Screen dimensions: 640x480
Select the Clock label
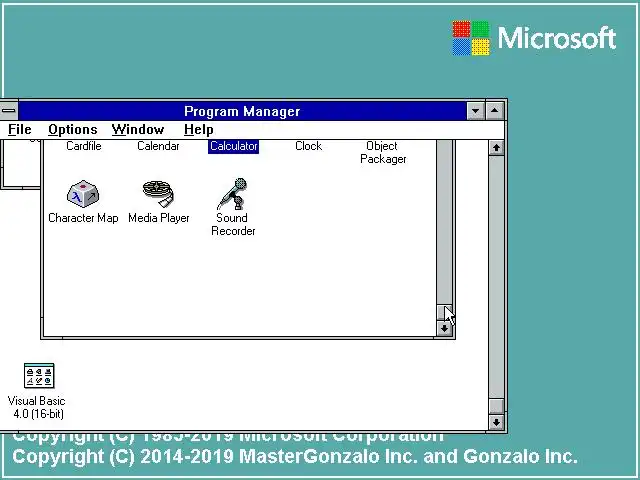coord(309,146)
